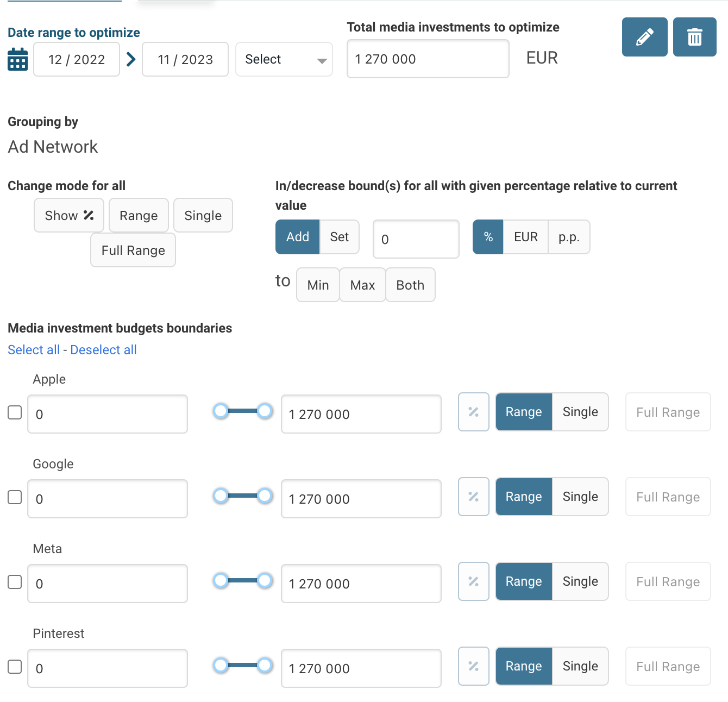The width and height of the screenshot is (728, 702).
Task: Toggle percent icon in Meta row
Action: [474, 581]
